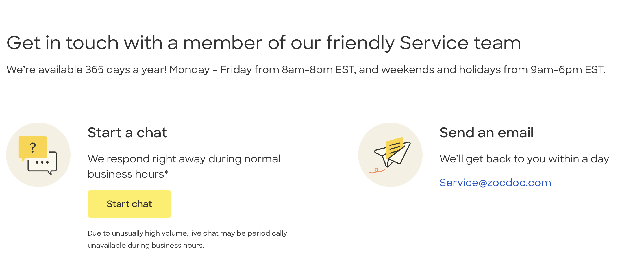
Task: Click "Service team" in the main heading
Action: pyautogui.click(x=460, y=43)
